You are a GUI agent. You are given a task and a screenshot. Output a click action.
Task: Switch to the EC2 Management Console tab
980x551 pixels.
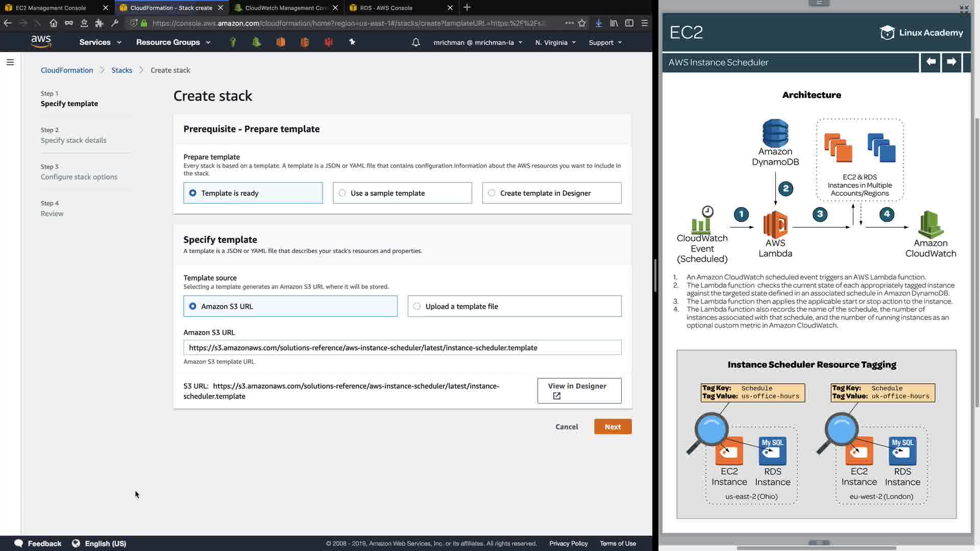tap(51, 8)
